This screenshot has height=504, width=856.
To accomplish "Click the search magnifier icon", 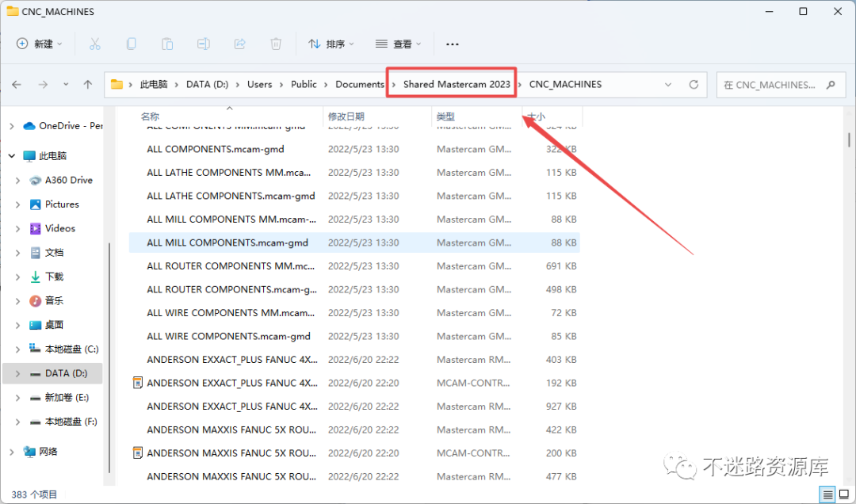I will (831, 85).
